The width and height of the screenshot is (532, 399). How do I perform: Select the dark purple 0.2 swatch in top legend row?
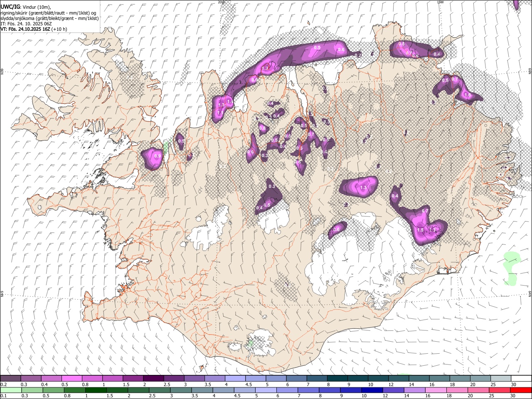(10, 378)
